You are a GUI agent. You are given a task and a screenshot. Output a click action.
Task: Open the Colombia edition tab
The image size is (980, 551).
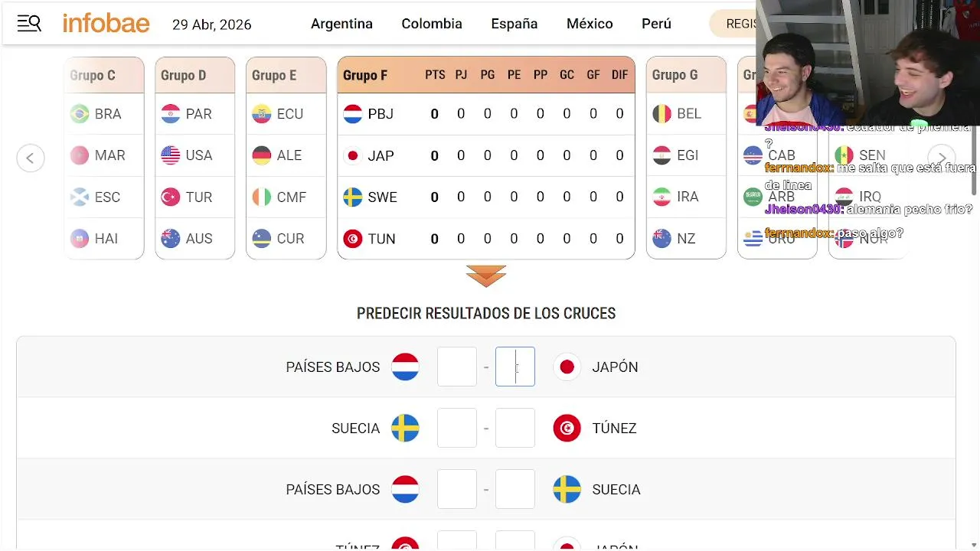(432, 24)
